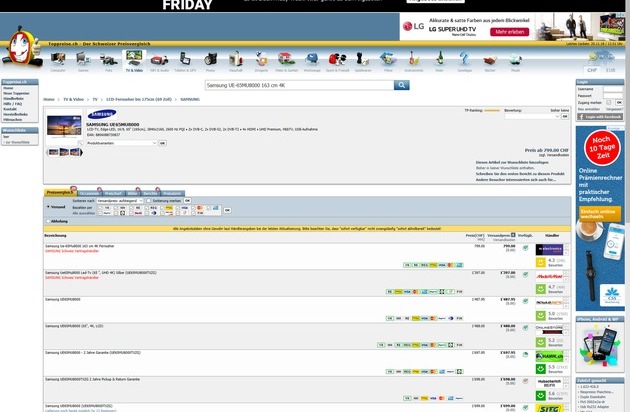This screenshot has height=412, width=630.
Task: Open the Werkzeuge category icon
Action: (312, 60)
